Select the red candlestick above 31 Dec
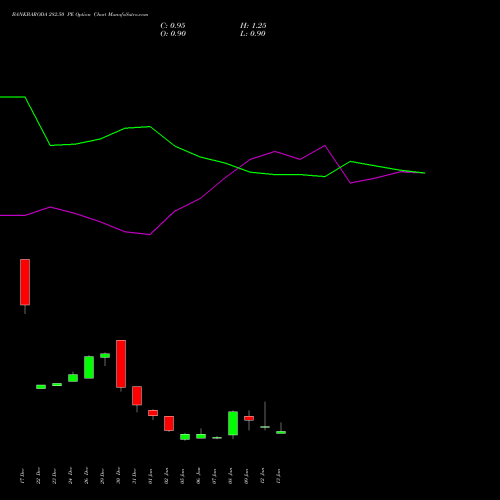500x500 pixels. point(137,396)
